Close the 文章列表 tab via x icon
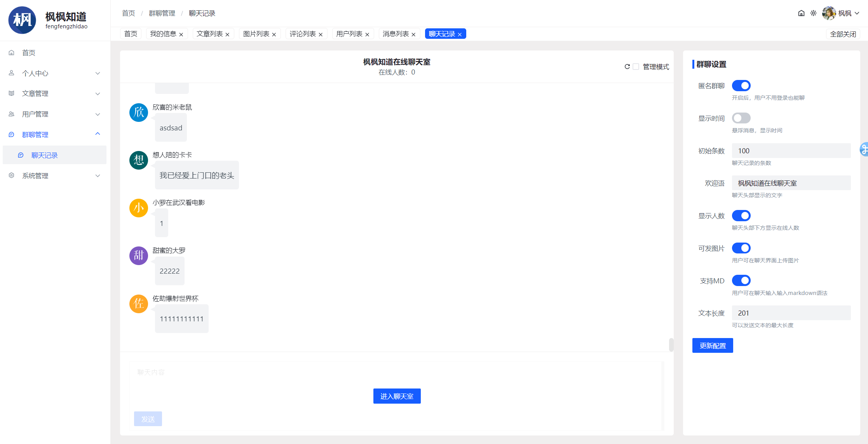Image resolution: width=868 pixels, height=444 pixels. (228, 35)
